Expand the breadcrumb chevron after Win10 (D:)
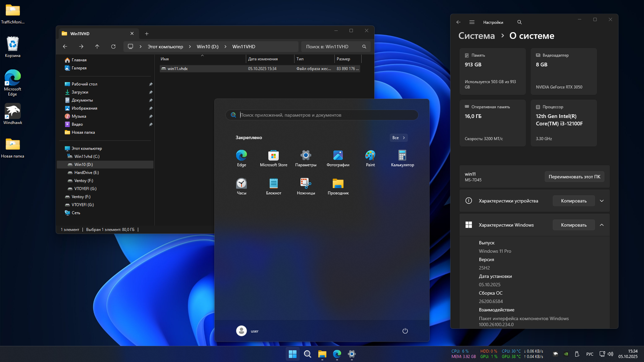This screenshot has height=362, width=644. [x=225, y=47]
